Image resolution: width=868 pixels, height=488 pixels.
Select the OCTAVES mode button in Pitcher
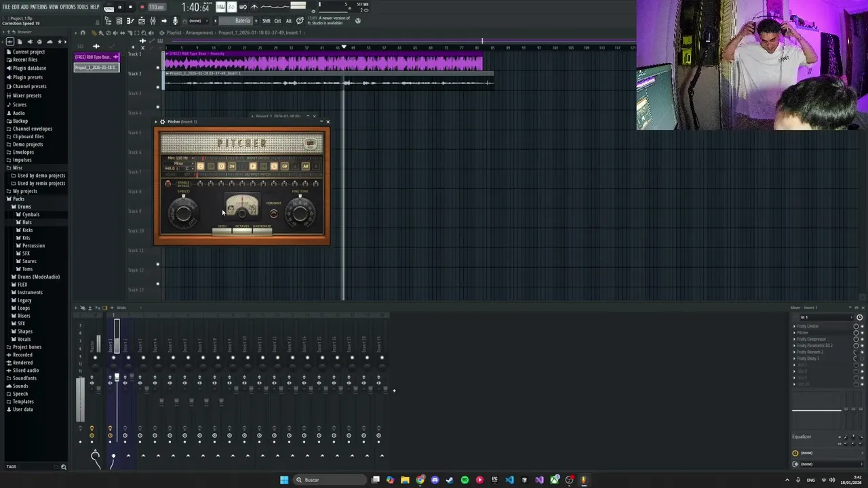(242, 230)
